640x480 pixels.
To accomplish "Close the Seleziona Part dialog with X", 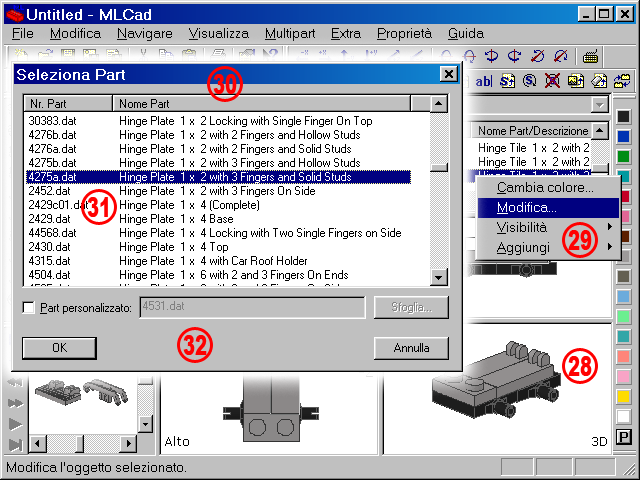I will (449, 74).
